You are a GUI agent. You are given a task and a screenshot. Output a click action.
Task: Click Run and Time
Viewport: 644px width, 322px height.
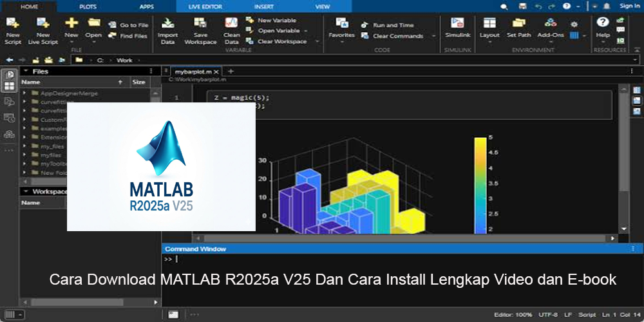[x=387, y=25]
